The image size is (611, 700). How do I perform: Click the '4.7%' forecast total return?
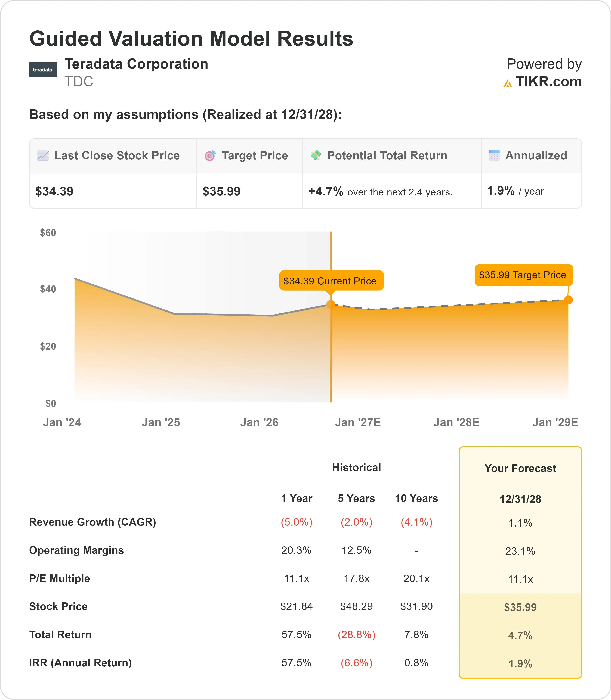point(520,636)
